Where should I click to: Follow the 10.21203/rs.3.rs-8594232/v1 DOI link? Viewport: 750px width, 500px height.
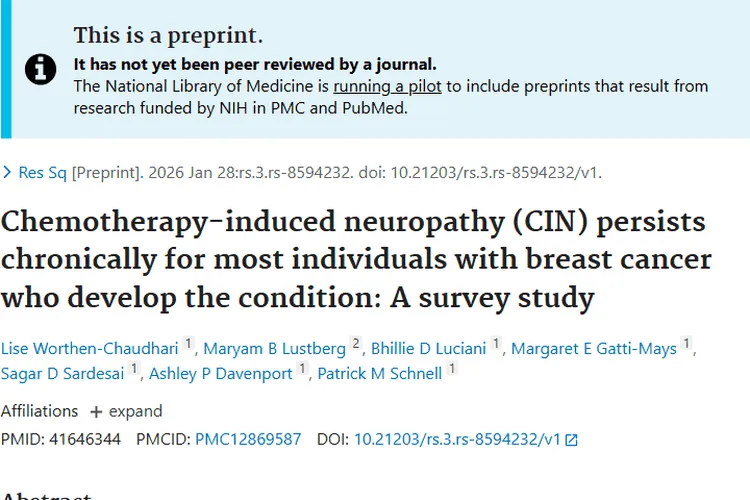pos(457,439)
